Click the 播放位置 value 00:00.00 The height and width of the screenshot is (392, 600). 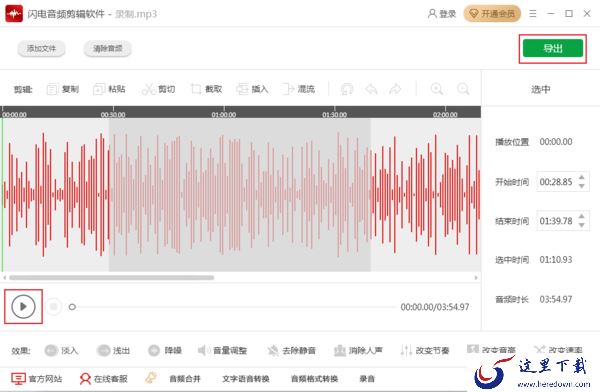[556, 142]
